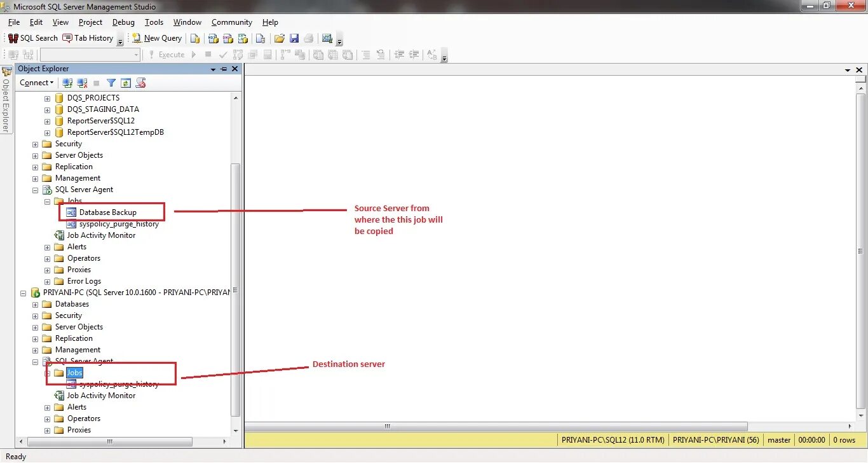
Task: Collapse the PRIYANI-PC server node
Action: (x=23, y=293)
